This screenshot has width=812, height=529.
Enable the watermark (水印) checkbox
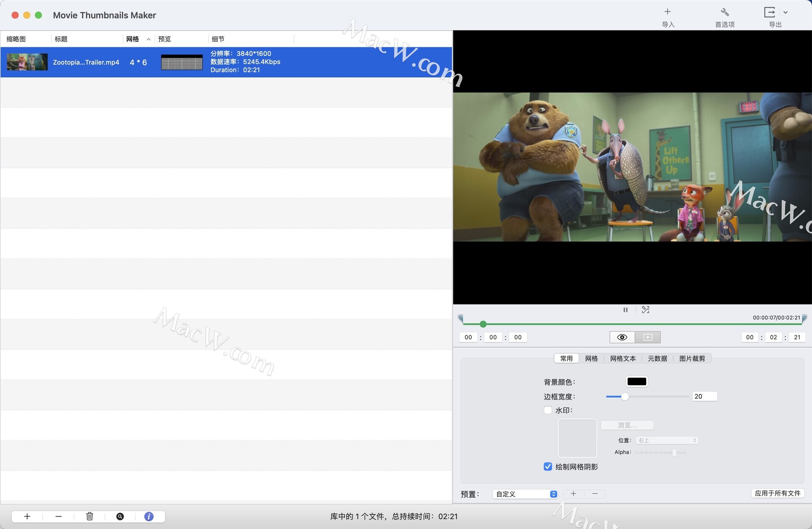click(548, 410)
